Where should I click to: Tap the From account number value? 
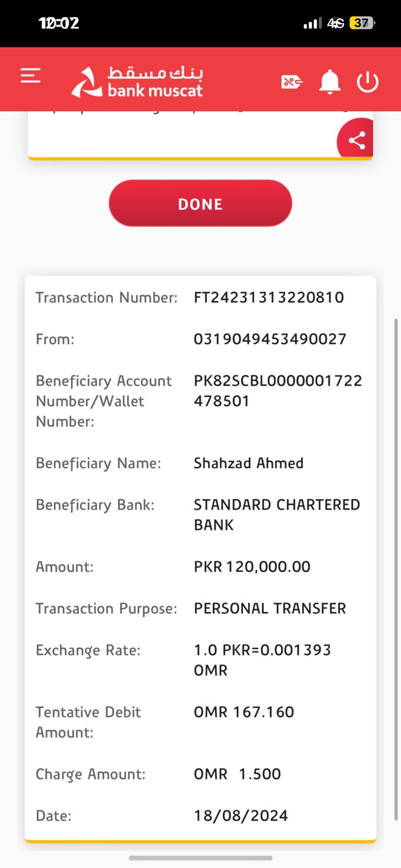(x=270, y=339)
